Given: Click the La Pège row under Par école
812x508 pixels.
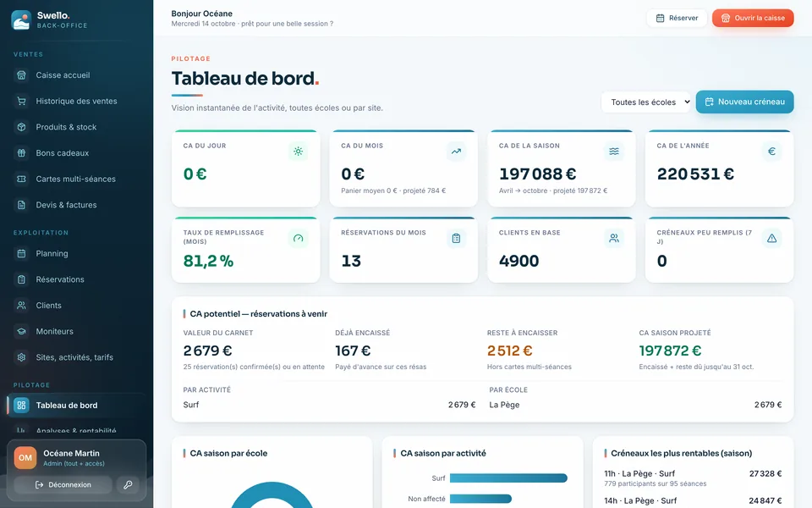Looking at the screenshot, I should pyautogui.click(x=635, y=405).
